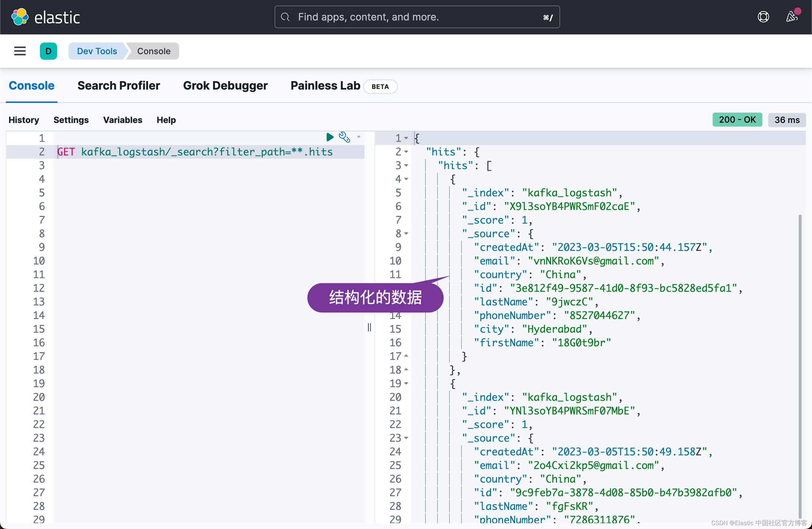
Task: Open console Settings
Action: click(71, 120)
